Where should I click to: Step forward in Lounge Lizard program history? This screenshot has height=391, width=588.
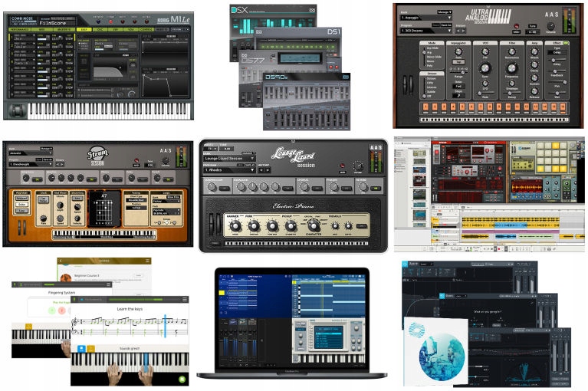pos(268,170)
